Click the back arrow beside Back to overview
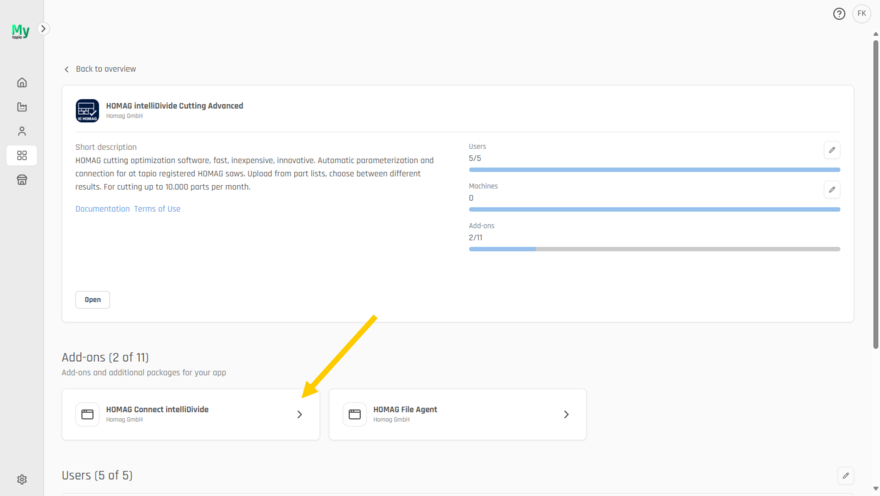 66,69
